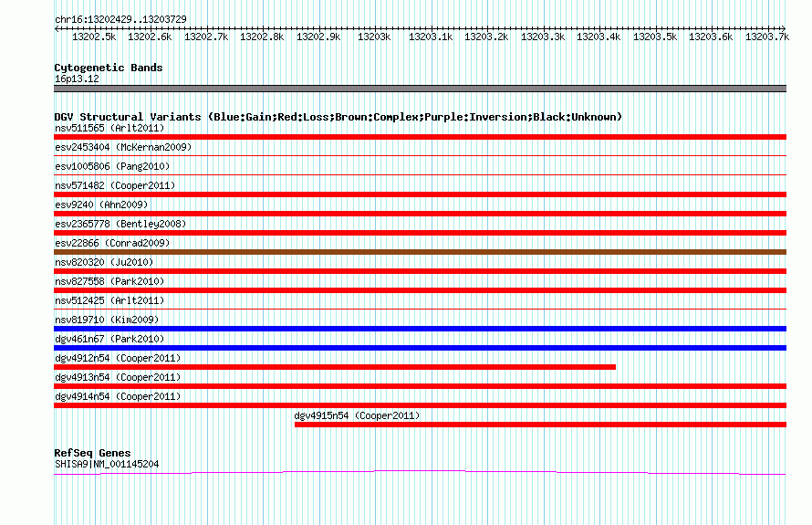This screenshot has height=525, width=812.
Task: Click the red bar under esv2365778
Action: [420, 233]
